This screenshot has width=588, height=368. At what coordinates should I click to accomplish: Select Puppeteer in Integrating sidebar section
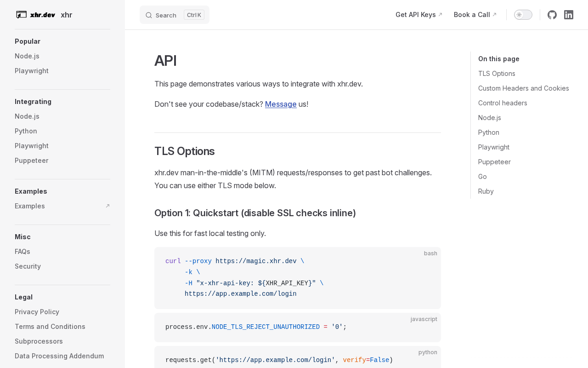point(31,161)
